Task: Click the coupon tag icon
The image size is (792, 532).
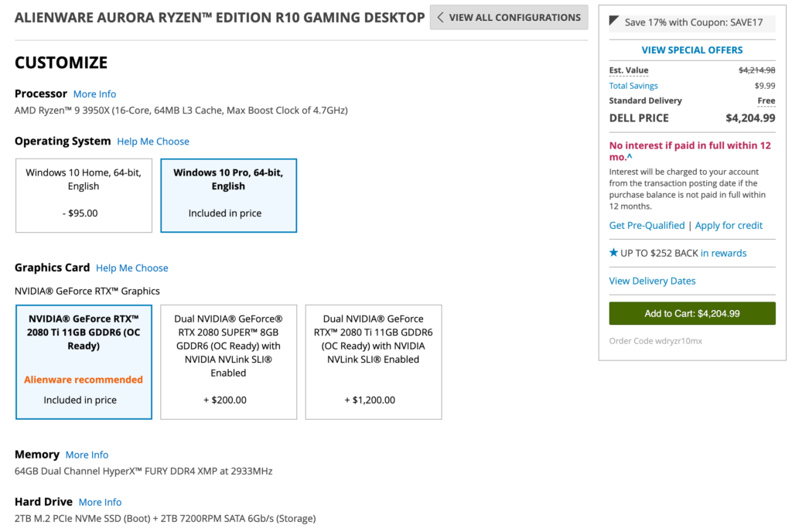Action: click(x=614, y=22)
